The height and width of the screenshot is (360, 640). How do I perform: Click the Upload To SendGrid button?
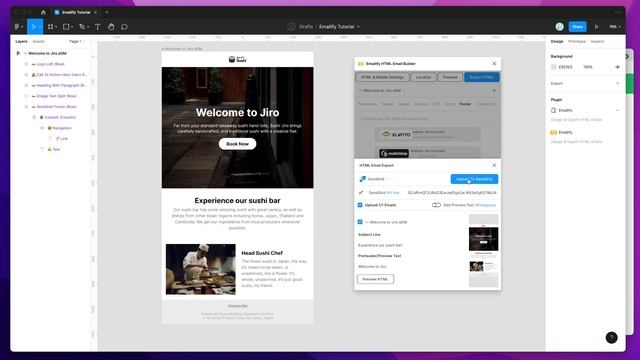click(x=474, y=179)
